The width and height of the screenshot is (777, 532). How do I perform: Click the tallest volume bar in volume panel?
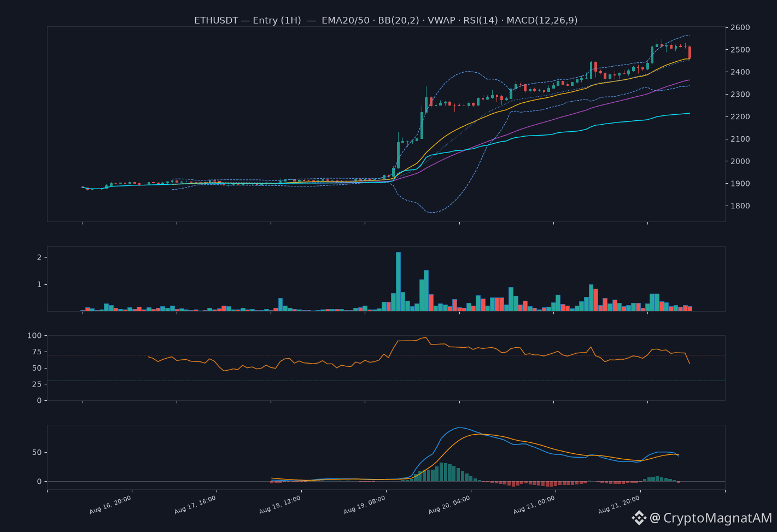tap(398, 282)
